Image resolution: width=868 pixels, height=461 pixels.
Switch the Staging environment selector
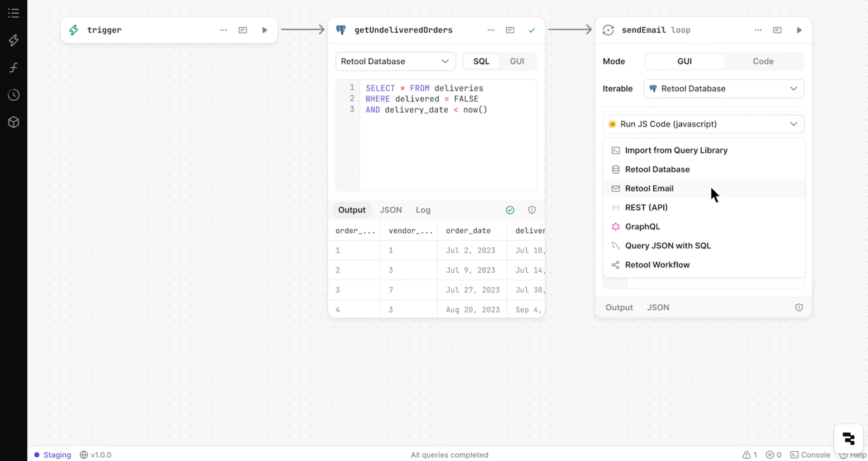[x=53, y=454]
